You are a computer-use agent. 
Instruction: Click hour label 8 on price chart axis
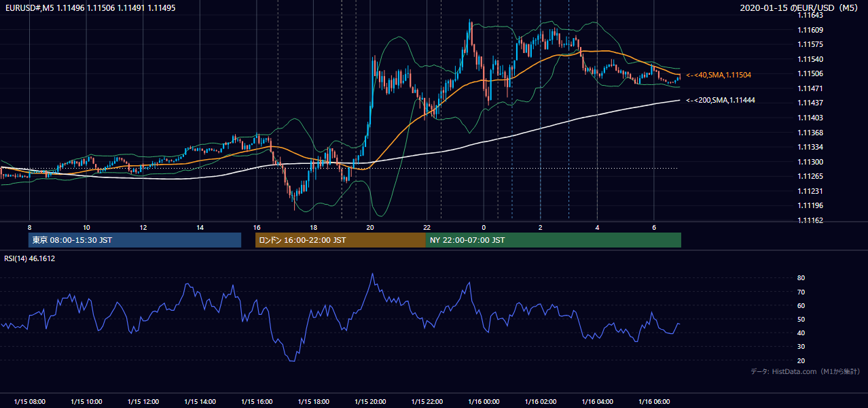(x=30, y=227)
